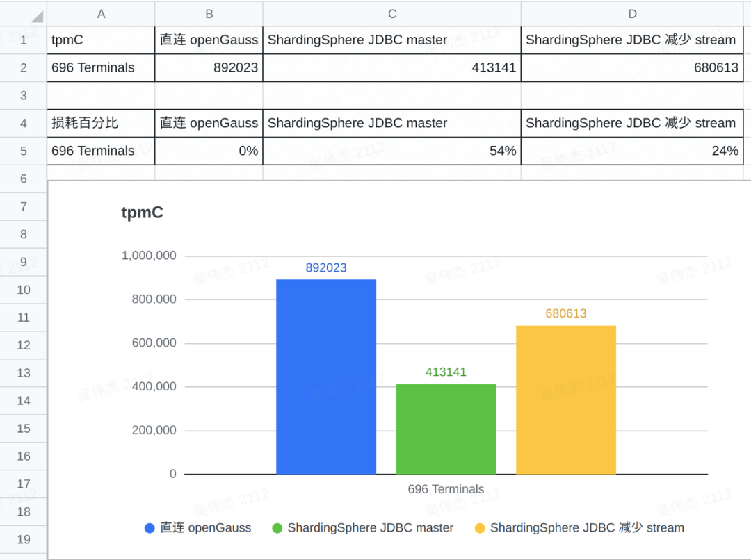The height and width of the screenshot is (560, 751).
Task: Click cell D4 'ShardingSphere JDBC 减少 stream'
Action: (632, 123)
